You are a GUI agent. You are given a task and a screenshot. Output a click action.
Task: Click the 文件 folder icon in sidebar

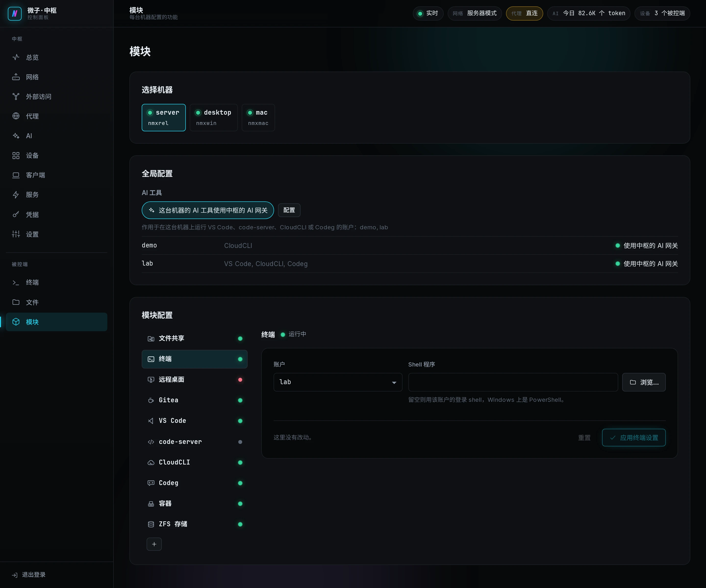pyautogui.click(x=16, y=302)
